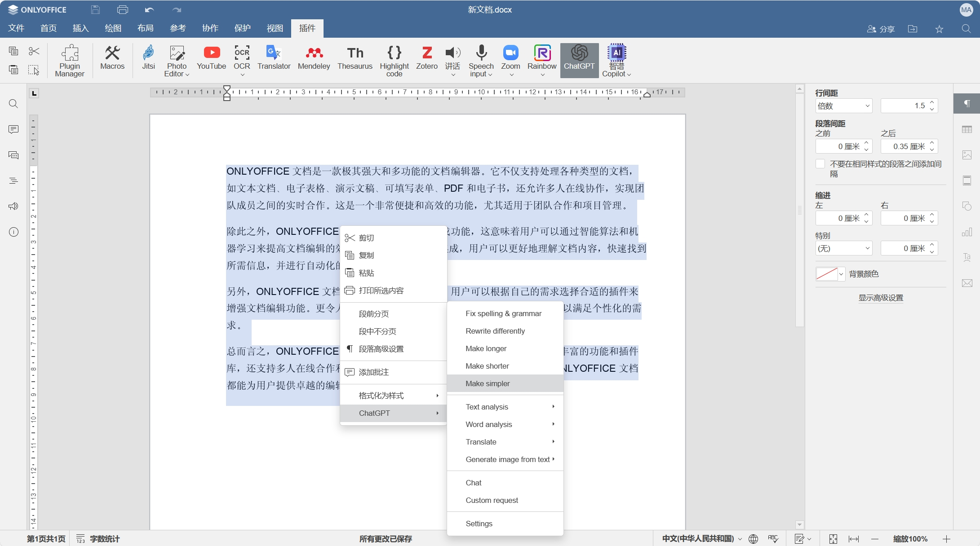Expand Generate image from text submenu

[x=505, y=459]
